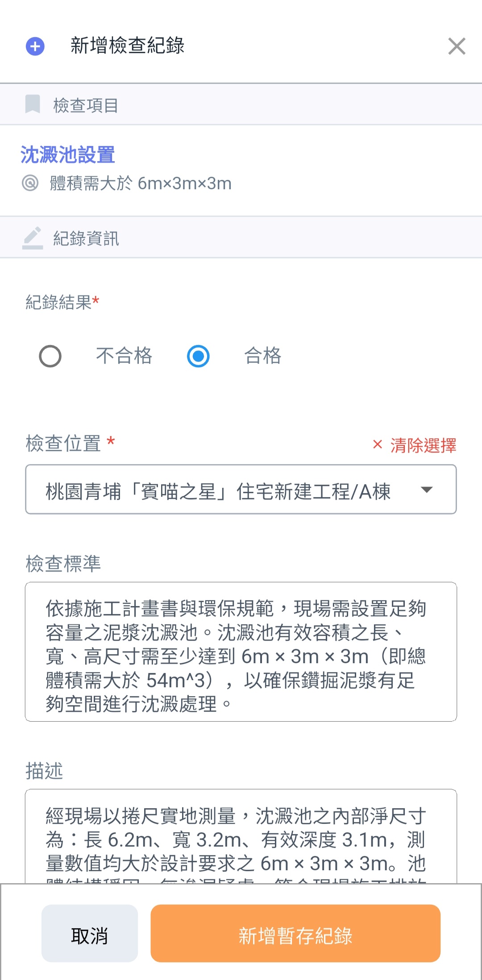Close the 新增檢查紀錄 dialog
This screenshot has width=482, height=980.
tap(457, 46)
